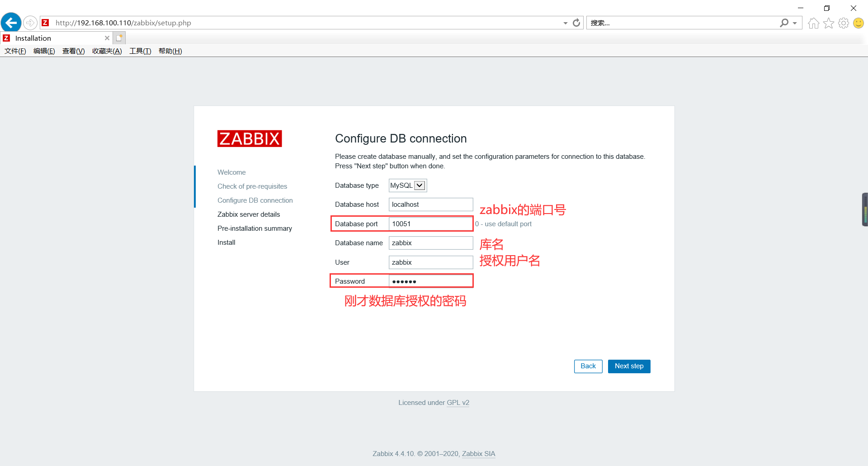Click the smiley feedback icon

click(859, 23)
